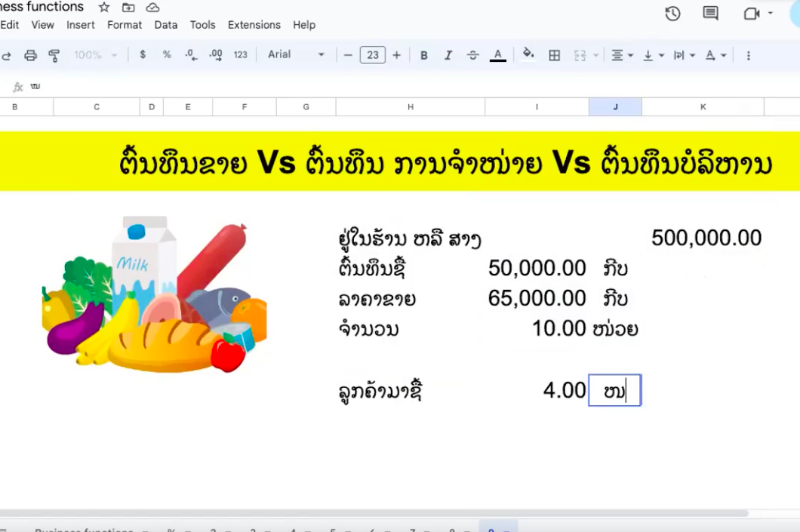Select column C header

click(x=97, y=106)
